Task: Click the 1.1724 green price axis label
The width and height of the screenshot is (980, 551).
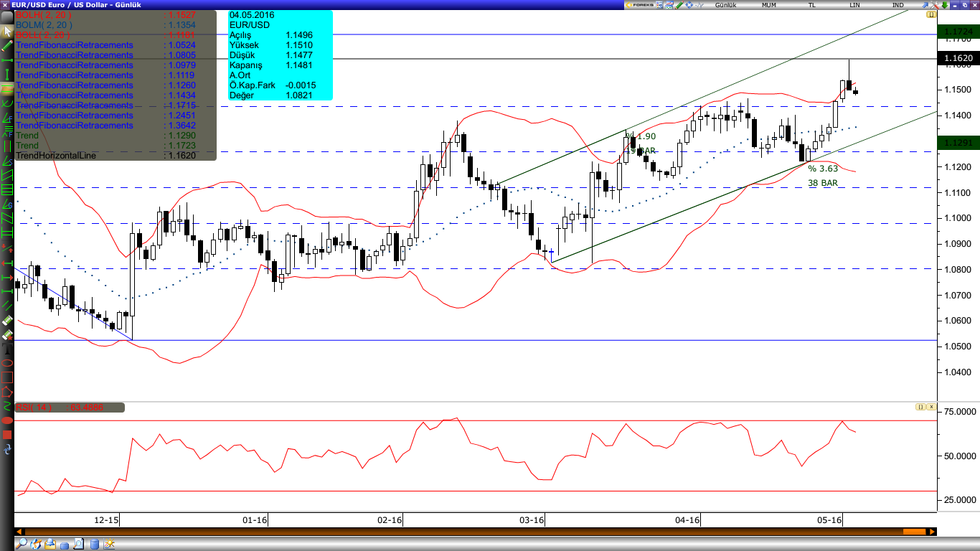Action: [x=958, y=32]
